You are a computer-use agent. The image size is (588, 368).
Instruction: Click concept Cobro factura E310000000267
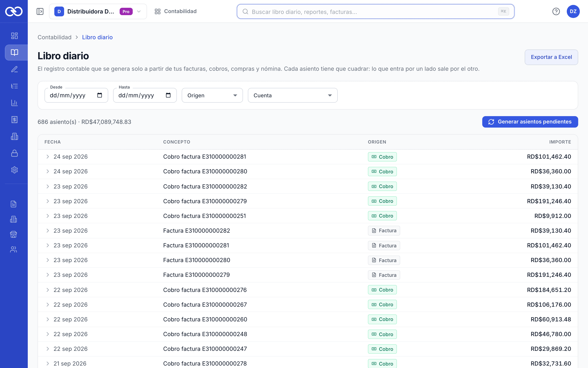tap(205, 305)
